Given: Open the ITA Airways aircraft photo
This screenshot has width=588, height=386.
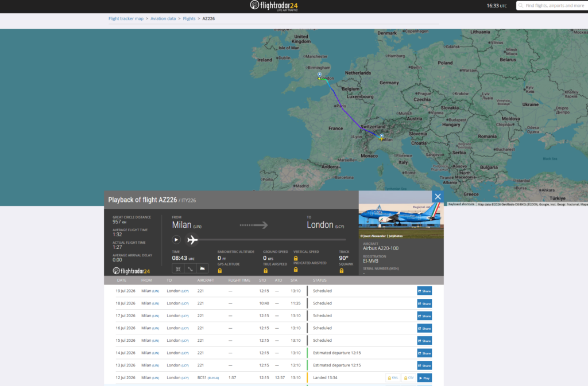Looking at the screenshot, I should (x=401, y=215).
